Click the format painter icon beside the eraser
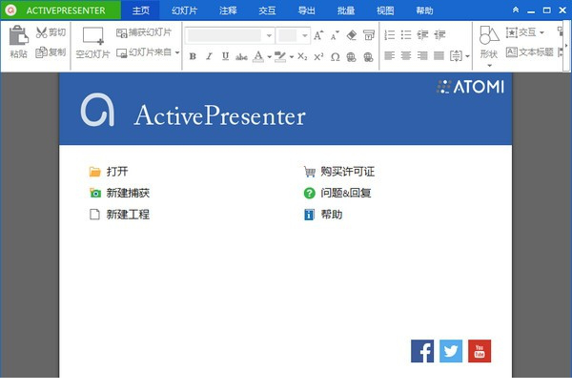 click(x=368, y=35)
